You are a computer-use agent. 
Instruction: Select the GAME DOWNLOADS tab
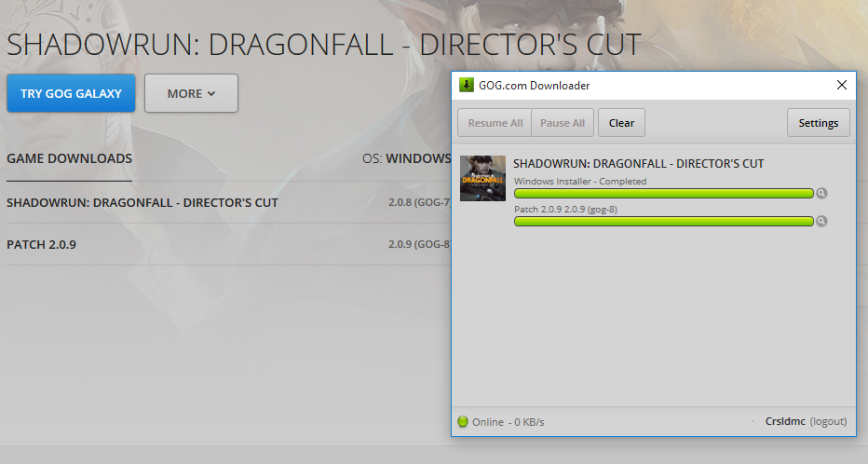pyautogui.click(x=69, y=158)
